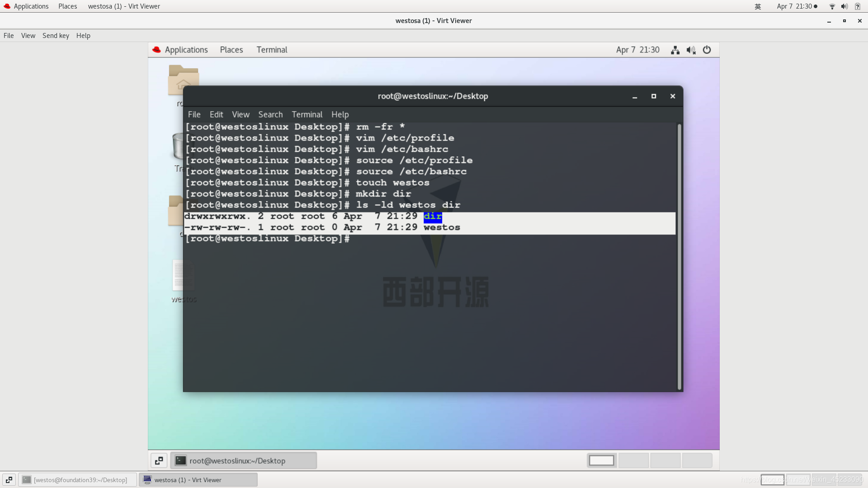Click the host top bar westosa (1) - Virt Viewer label
This screenshot has width=868, height=488.
124,6
